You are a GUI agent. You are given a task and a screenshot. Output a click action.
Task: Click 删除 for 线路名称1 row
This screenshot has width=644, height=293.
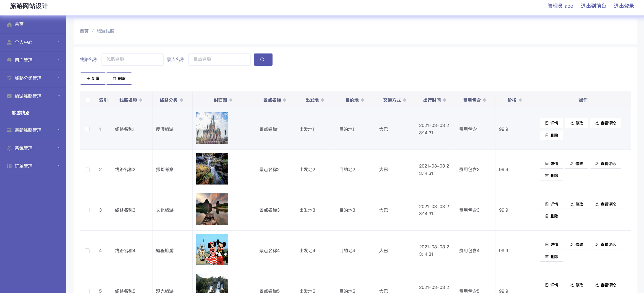pyautogui.click(x=551, y=135)
